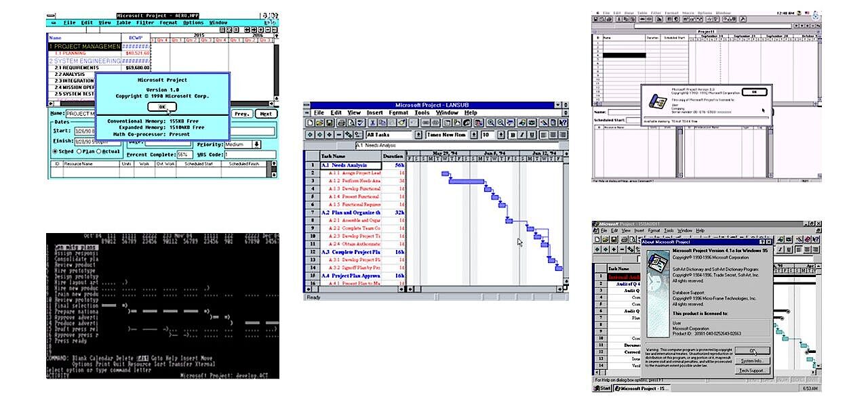Open the Filter menu in the AERO.MPP window

145,22
